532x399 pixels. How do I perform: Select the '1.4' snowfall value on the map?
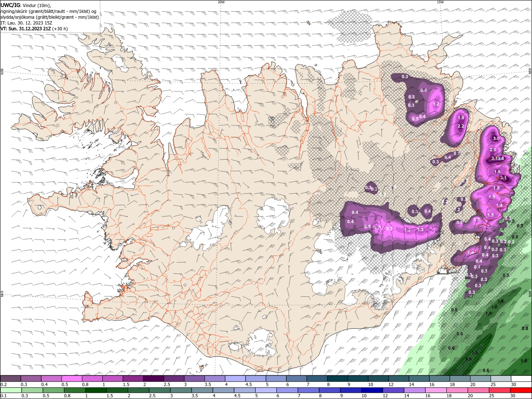[x=500, y=205]
